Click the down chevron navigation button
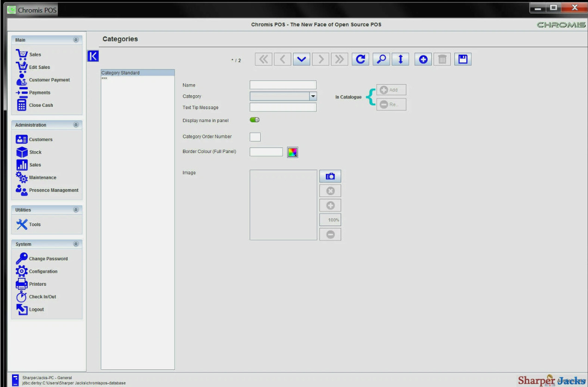Viewport: 588px width, 387px height. pos(301,59)
